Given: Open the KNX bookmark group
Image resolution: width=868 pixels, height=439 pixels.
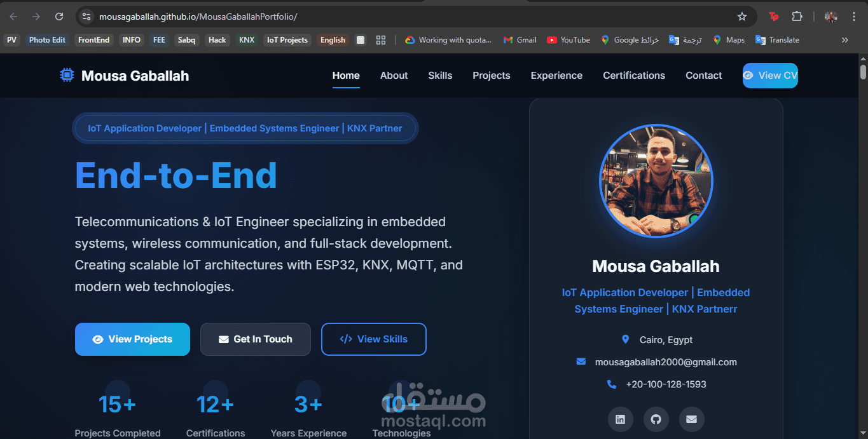Looking at the screenshot, I should [x=247, y=40].
